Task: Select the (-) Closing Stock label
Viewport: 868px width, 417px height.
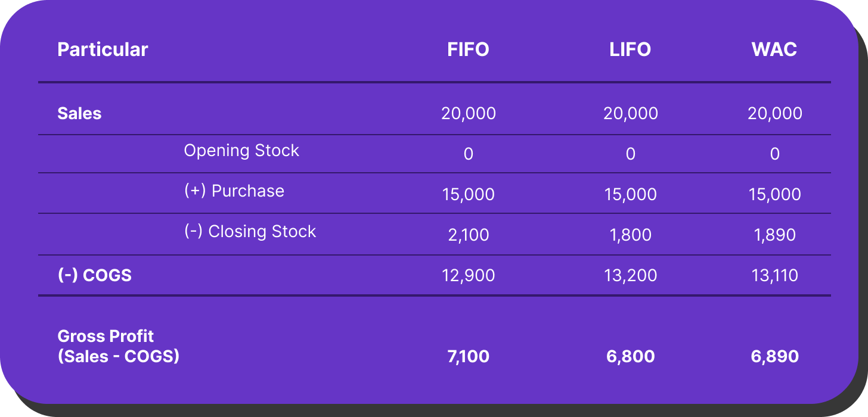Action: [x=250, y=231]
